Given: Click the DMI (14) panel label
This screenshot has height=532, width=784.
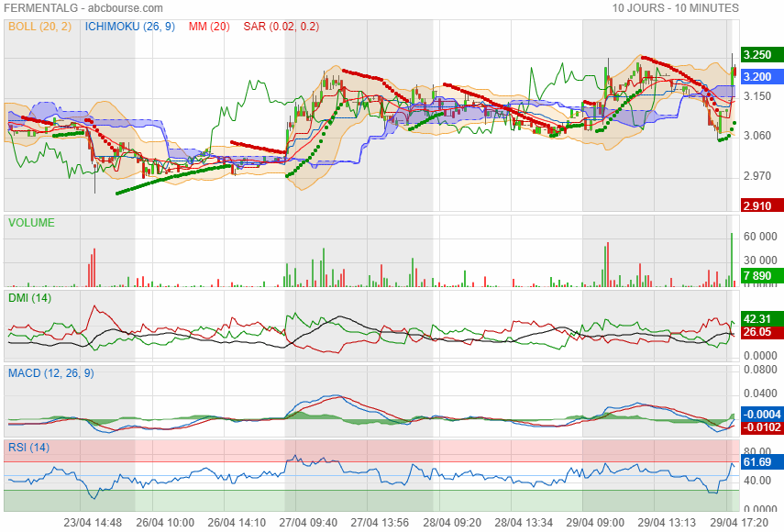Looking at the screenshot, I should coord(29,298).
